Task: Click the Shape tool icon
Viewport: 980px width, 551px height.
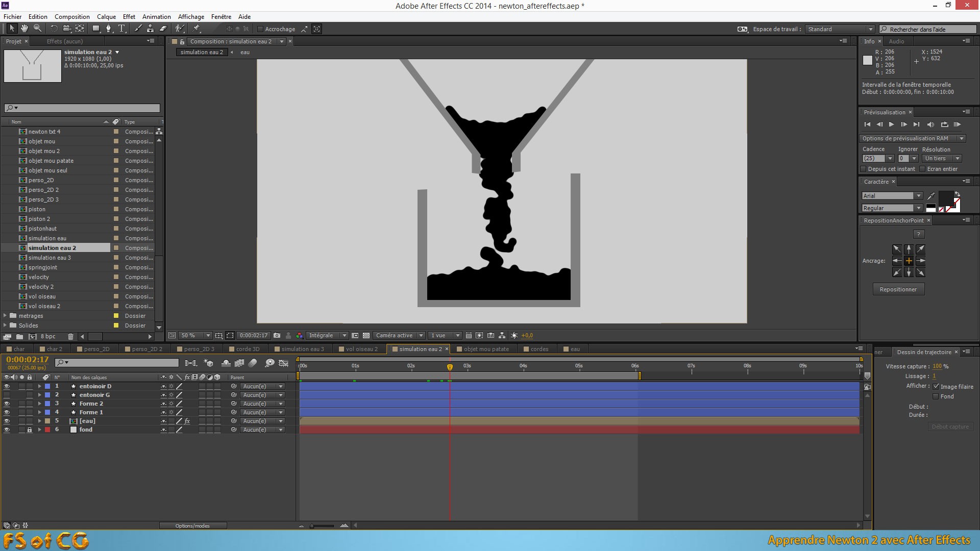Action: (95, 28)
